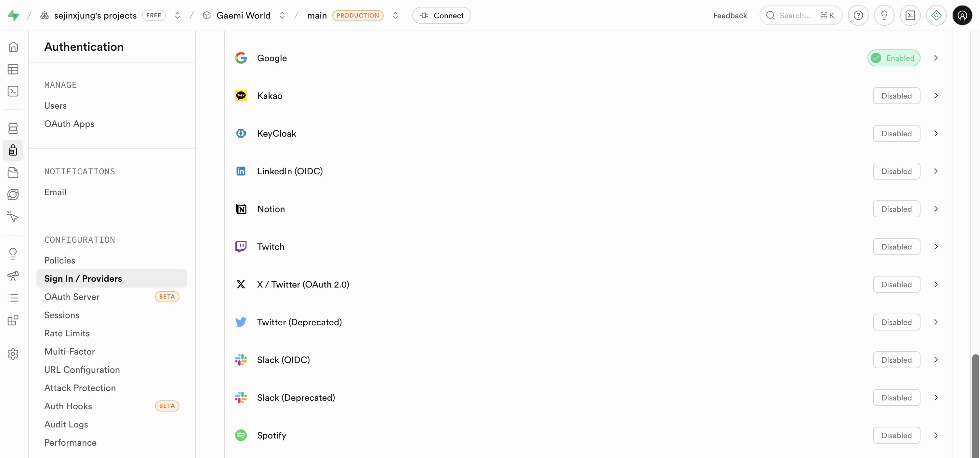Open the Realtime sidebar icon

[x=13, y=217]
